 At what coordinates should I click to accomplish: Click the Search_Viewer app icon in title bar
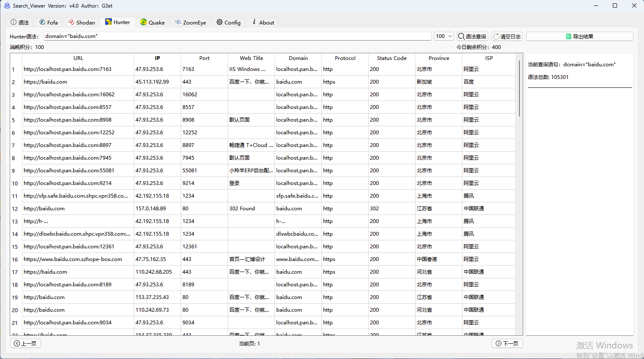click(7, 5)
